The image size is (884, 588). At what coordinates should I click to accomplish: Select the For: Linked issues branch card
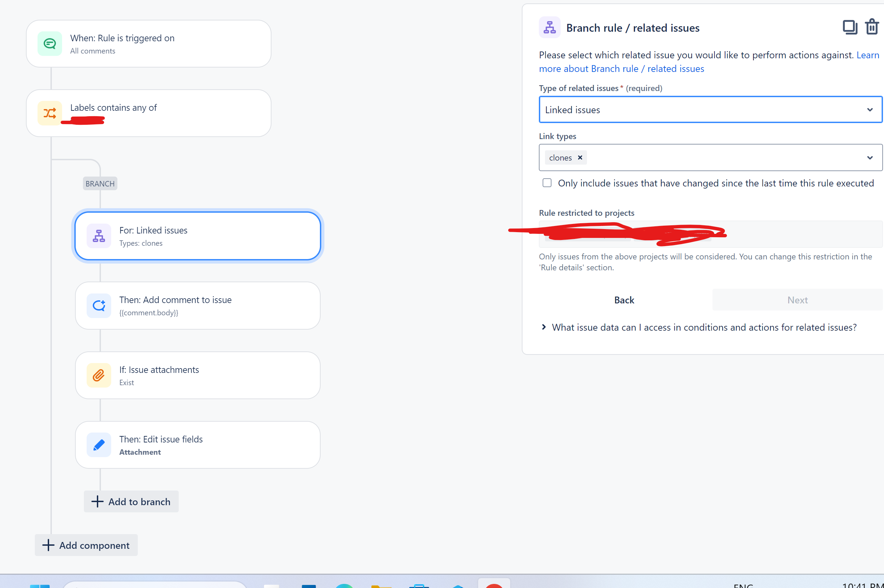pyautogui.click(x=198, y=236)
